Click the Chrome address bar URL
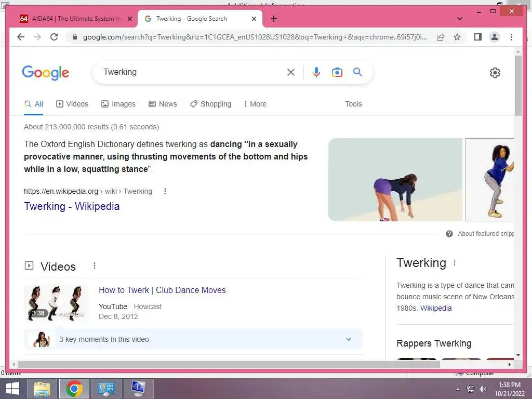 pyautogui.click(x=255, y=37)
